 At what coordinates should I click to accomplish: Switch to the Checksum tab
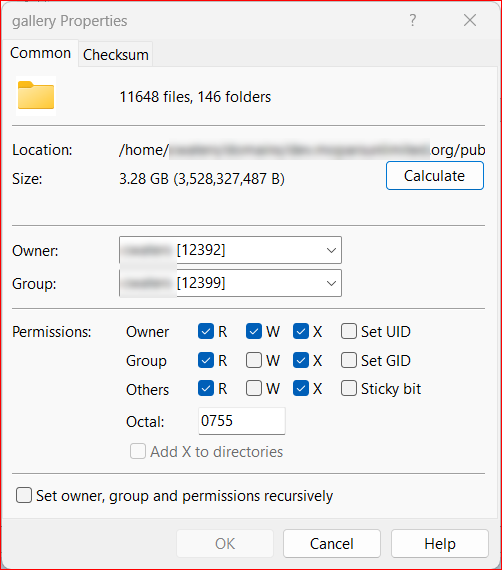tap(116, 55)
